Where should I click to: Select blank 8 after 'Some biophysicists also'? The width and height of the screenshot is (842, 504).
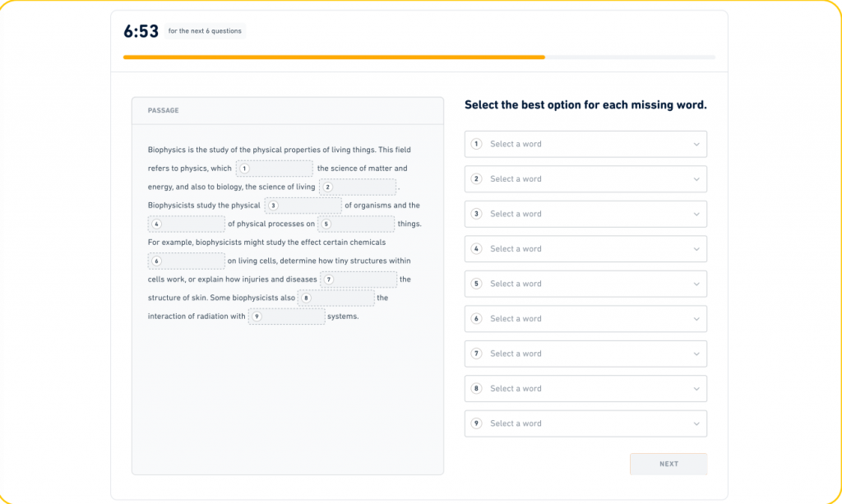tap(335, 298)
